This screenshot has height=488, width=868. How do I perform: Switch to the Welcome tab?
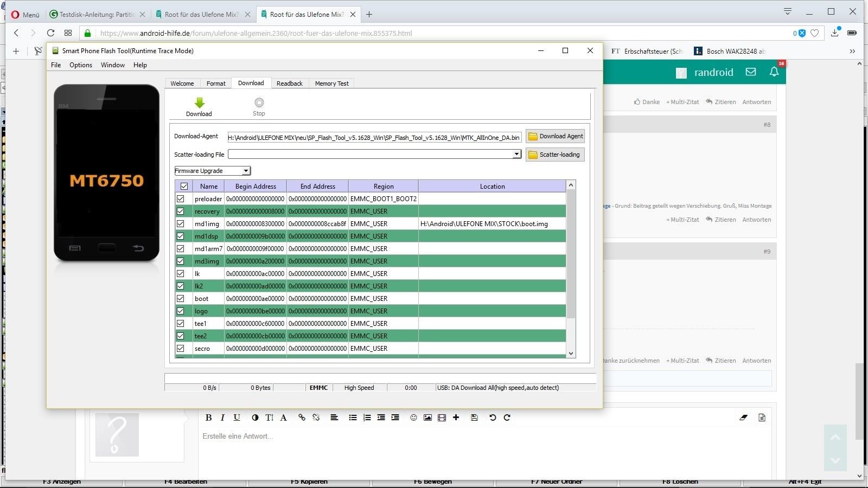[x=182, y=84]
